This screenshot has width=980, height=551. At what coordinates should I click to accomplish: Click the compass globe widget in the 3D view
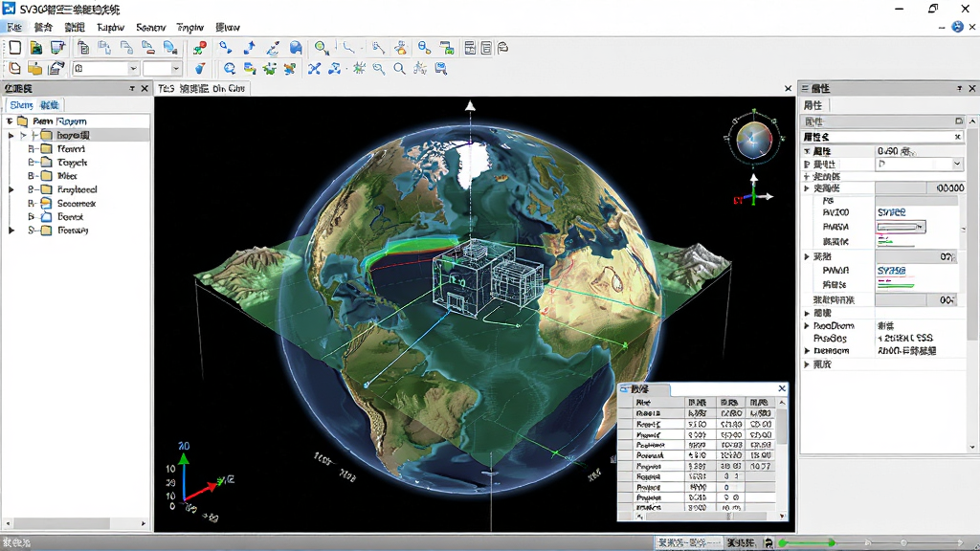(754, 139)
